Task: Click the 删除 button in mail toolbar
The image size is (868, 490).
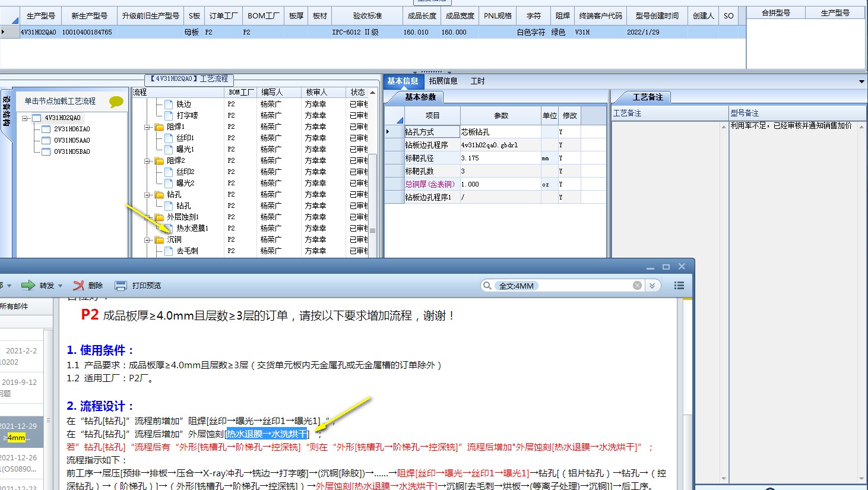Action: (x=88, y=286)
